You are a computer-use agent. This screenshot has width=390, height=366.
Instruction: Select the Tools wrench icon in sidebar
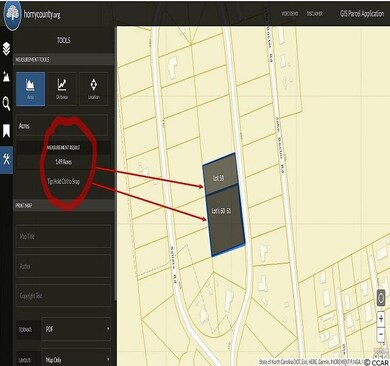point(6,159)
